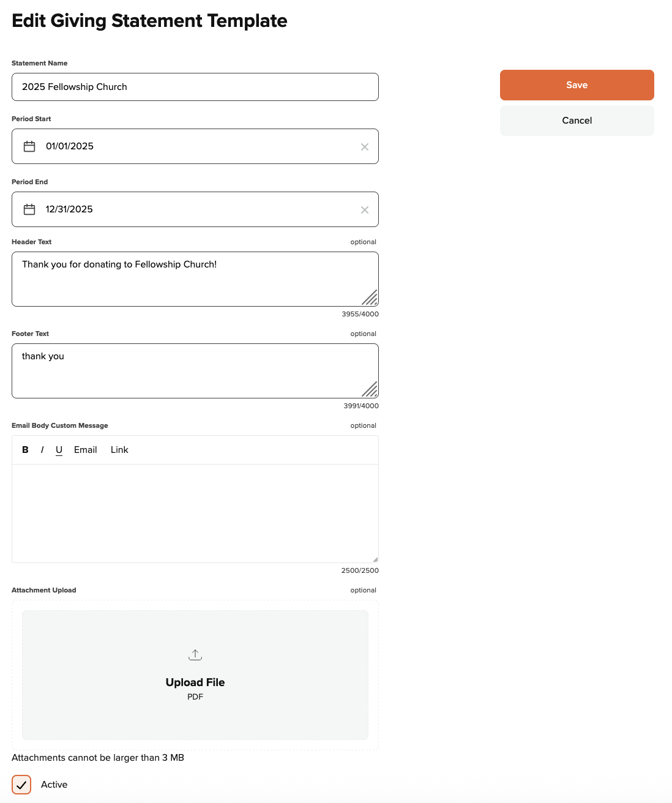Clear the Period Start date
672x803 pixels.
coord(365,147)
